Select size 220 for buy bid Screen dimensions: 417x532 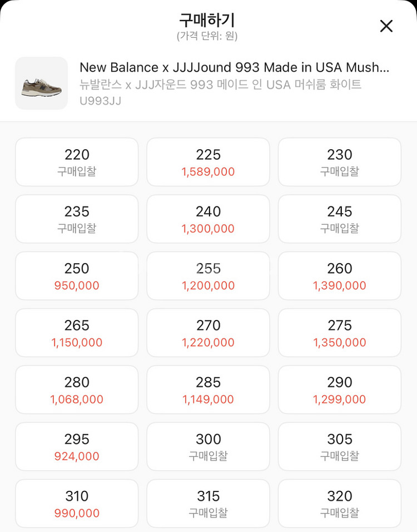(x=77, y=162)
